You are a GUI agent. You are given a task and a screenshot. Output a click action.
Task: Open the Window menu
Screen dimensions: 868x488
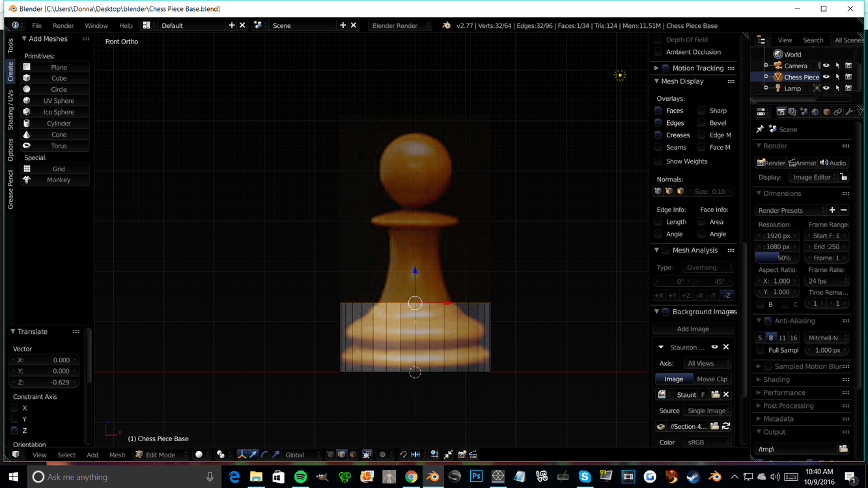(x=96, y=25)
